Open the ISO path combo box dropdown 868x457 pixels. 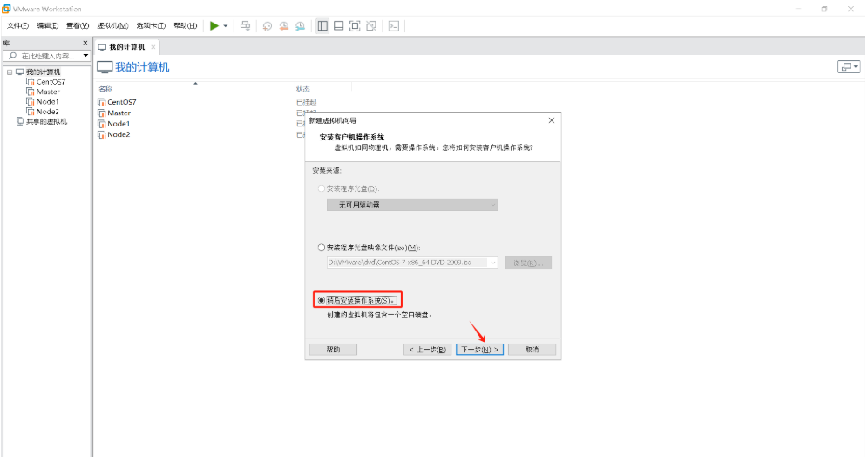pyautogui.click(x=492, y=263)
